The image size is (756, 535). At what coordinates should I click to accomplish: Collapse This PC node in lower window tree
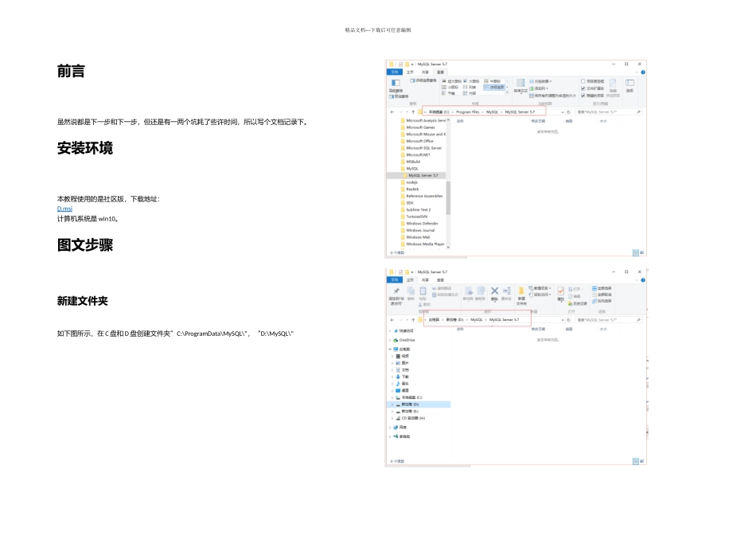390,349
